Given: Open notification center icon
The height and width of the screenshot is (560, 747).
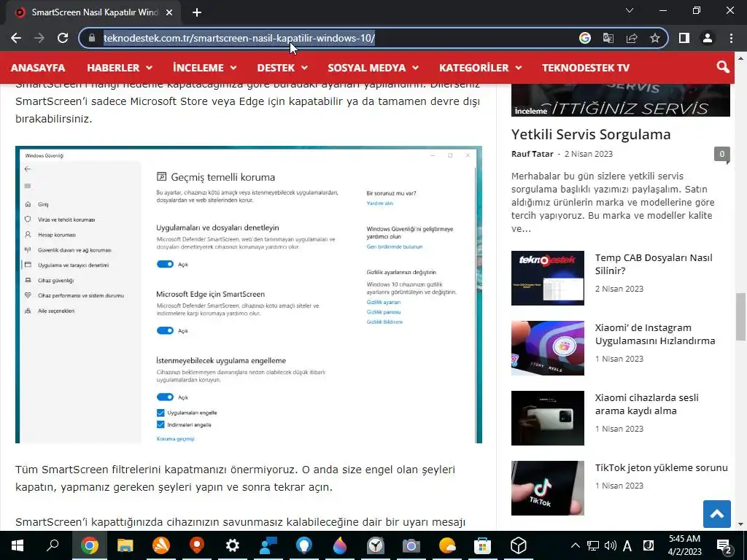Looking at the screenshot, I should (x=724, y=546).
